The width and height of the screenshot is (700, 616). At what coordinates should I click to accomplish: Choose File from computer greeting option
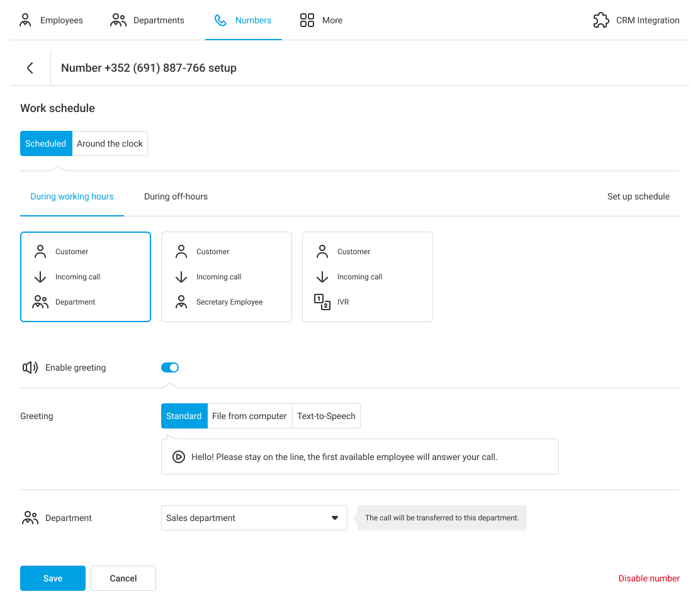tap(249, 416)
